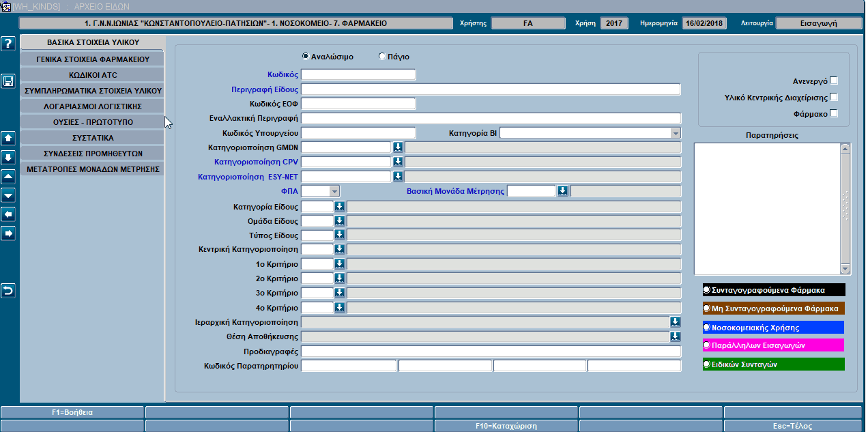Select Νοσοκομειακής Χρήσης radio option
Screen dimensions: 868x432
point(707,328)
